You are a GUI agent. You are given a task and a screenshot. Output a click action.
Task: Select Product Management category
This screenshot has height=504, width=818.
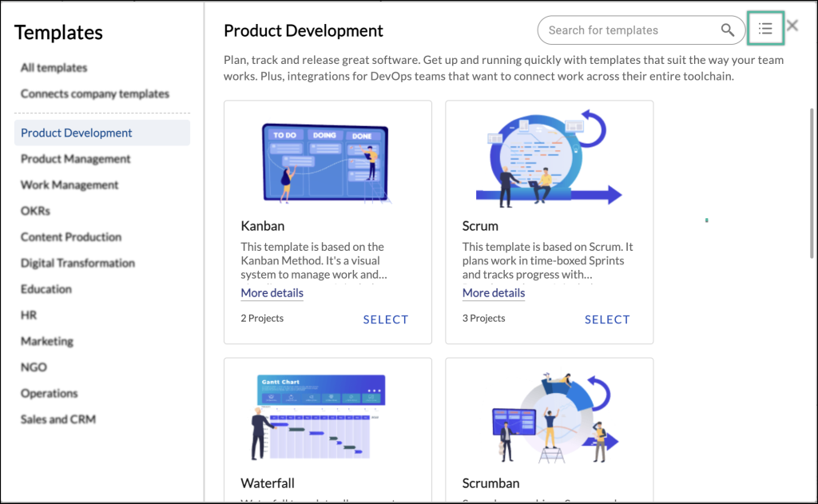click(x=76, y=159)
